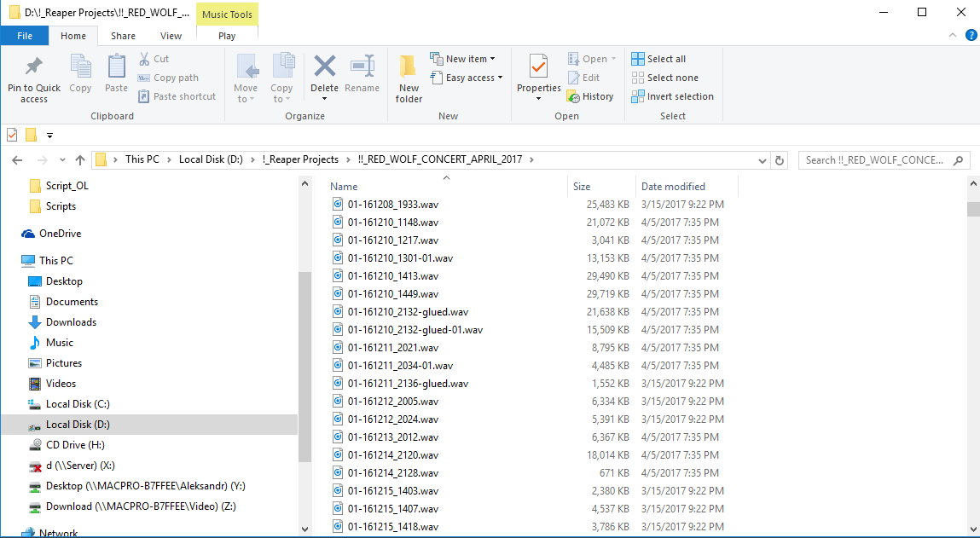Click the file list vertical scrollbar thumb
The height and width of the screenshot is (538, 980).
point(973,209)
